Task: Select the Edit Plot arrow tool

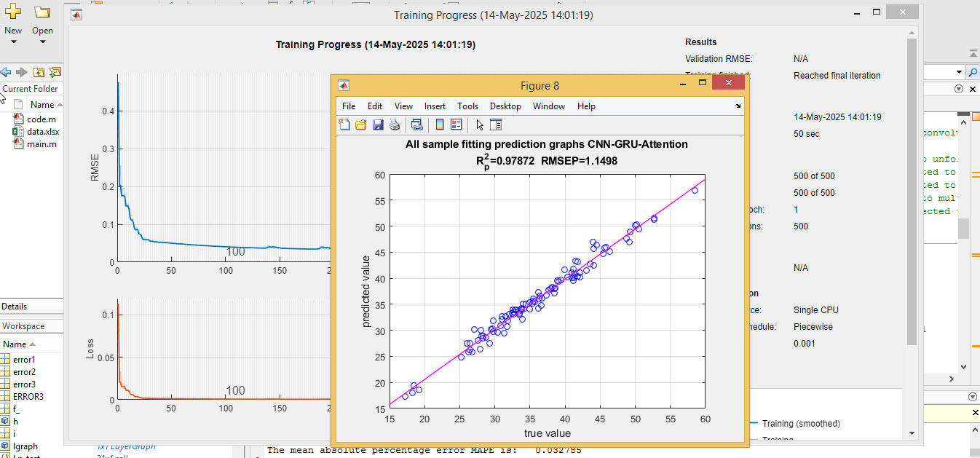Action: coord(480,125)
